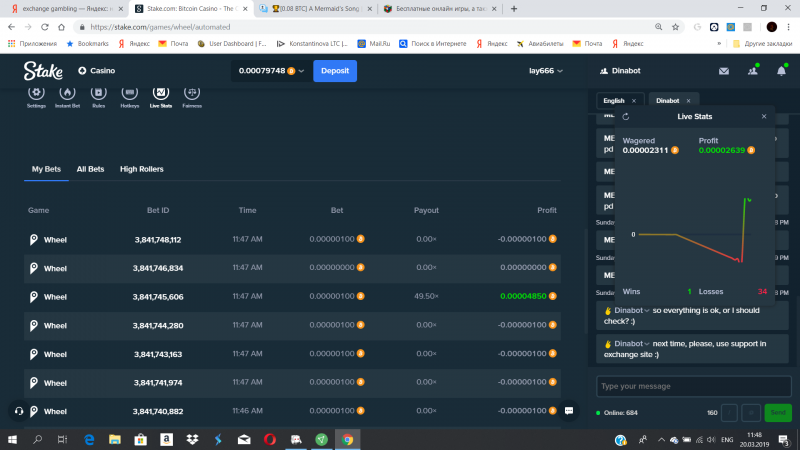Show hidden system tray icons
The width and height of the screenshot is (800, 450).
661,440
